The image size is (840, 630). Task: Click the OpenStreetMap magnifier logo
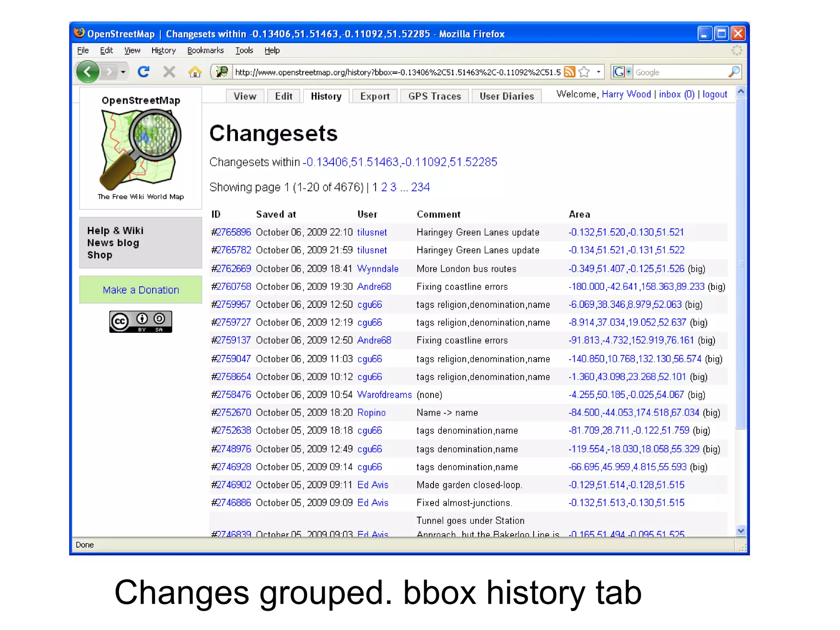141,149
